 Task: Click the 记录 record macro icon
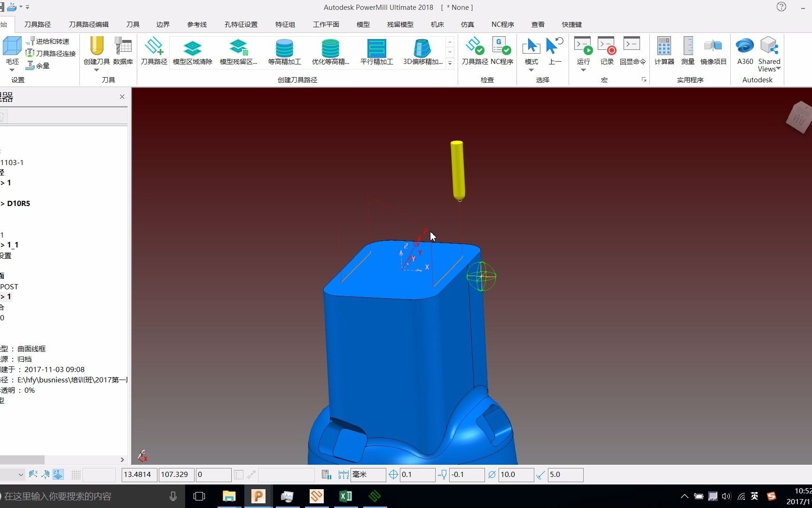[x=607, y=46]
